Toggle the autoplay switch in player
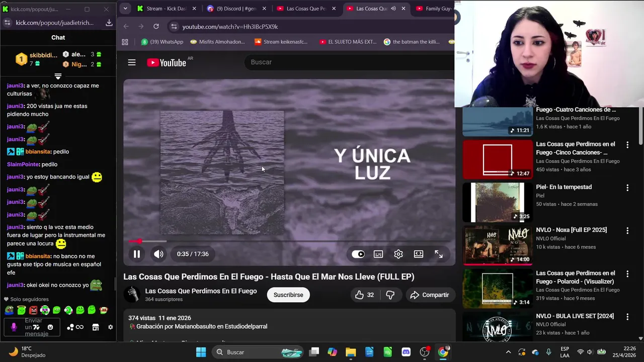Image resolution: width=644 pixels, height=362 pixels. pos(358,254)
